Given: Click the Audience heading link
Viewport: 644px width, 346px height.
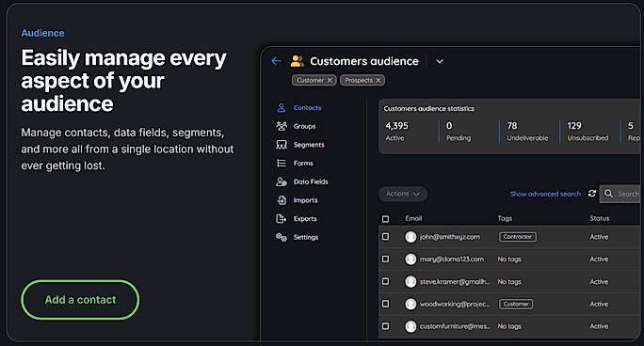Looking at the screenshot, I should pos(42,33).
